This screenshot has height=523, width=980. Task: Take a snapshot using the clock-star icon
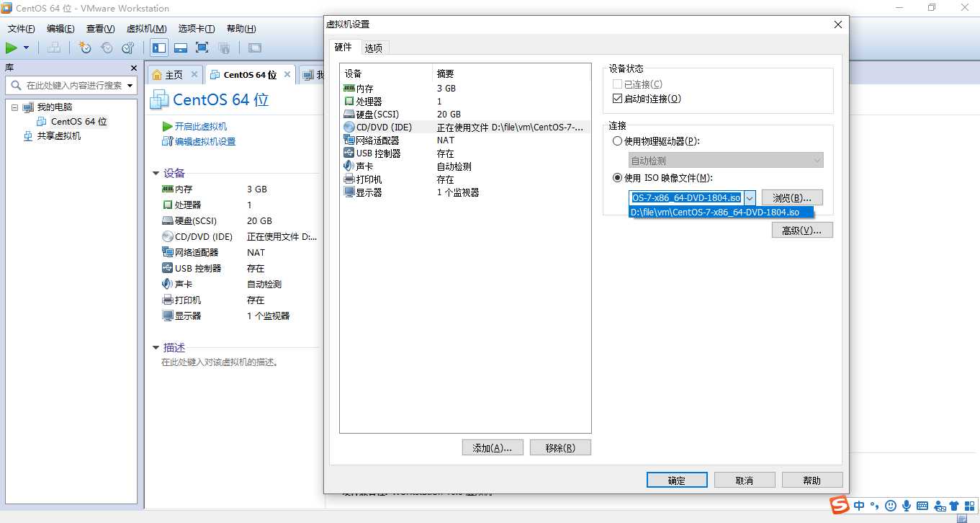tap(85, 48)
